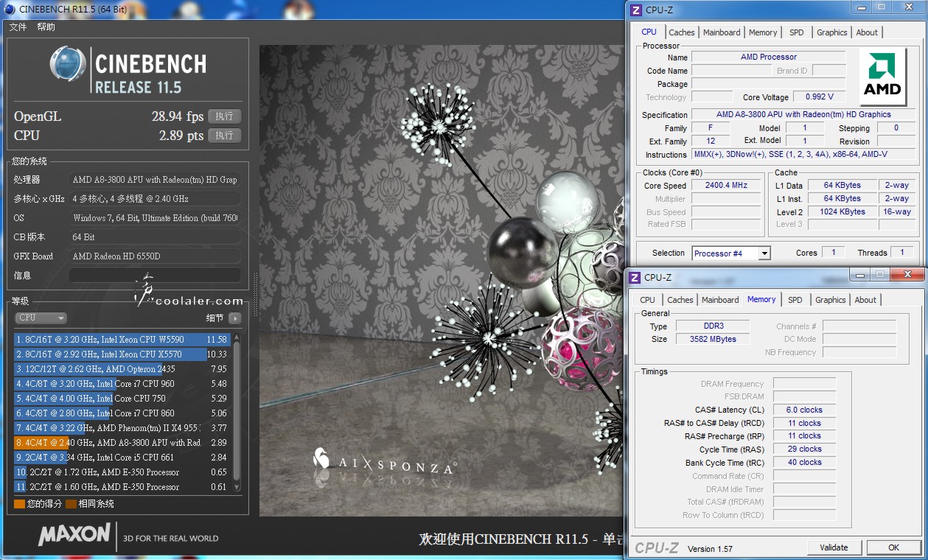Click the scroll-up arrow in ranking list
This screenshot has height=560, width=928.
click(237, 338)
